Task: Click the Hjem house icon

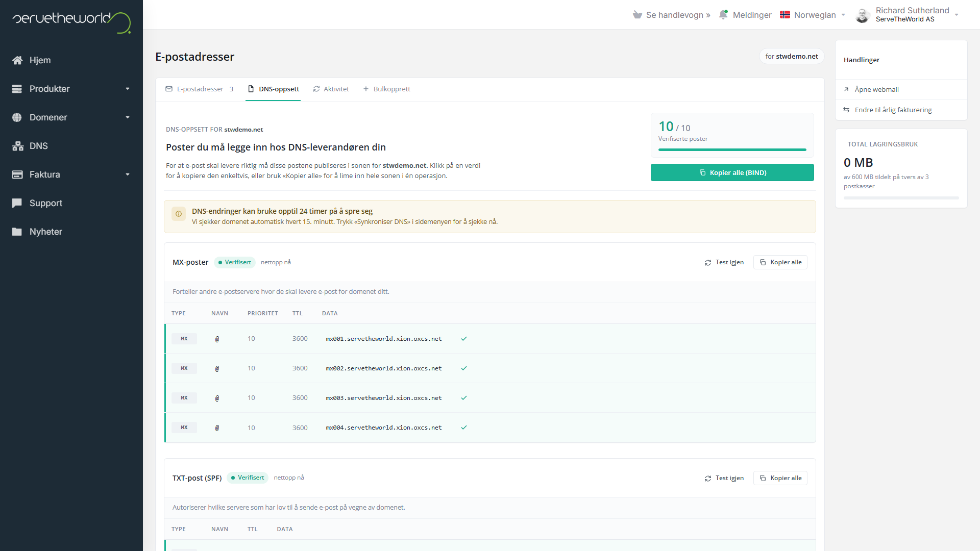Action: 17,60
